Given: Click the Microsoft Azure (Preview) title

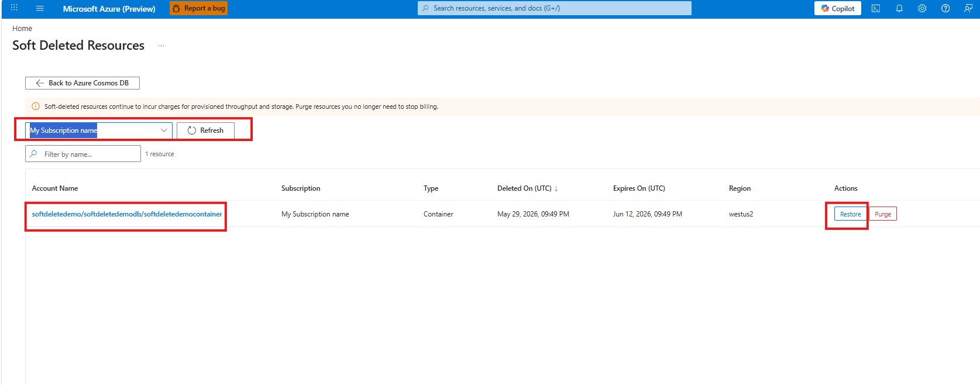Looking at the screenshot, I should click(x=109, y=9).
